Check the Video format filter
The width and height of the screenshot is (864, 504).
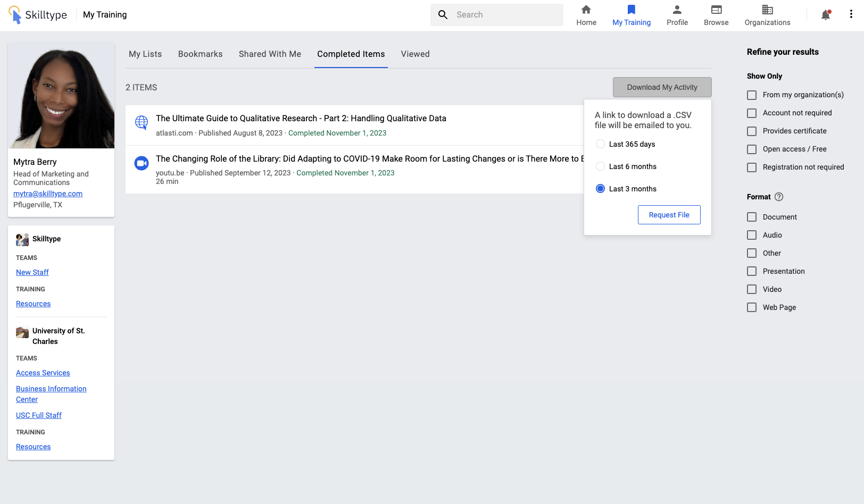(x=752, y=289)
